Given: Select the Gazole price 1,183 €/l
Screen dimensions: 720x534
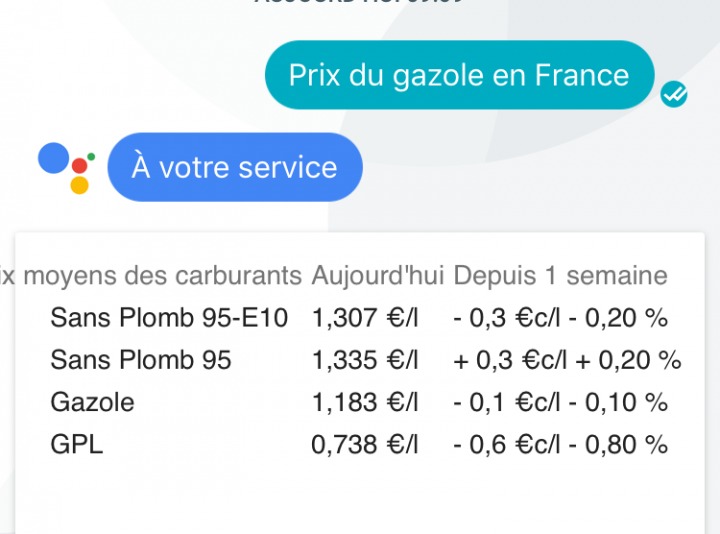Looking at the screenshot, I should coord(364,402).
